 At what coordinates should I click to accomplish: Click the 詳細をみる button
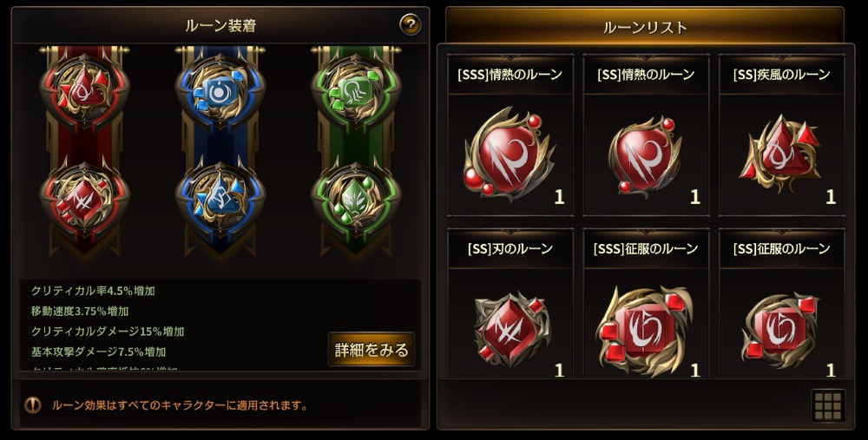pos(372,349)
